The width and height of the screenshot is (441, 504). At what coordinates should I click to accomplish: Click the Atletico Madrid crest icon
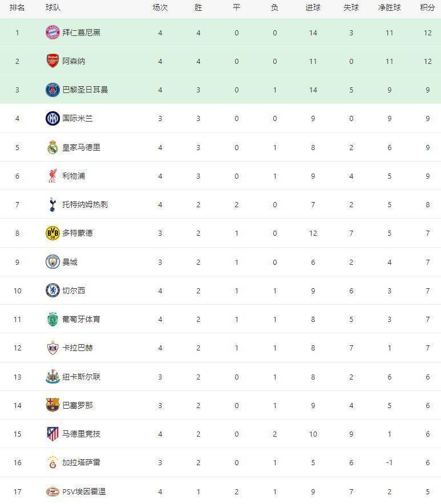[52, 434]
